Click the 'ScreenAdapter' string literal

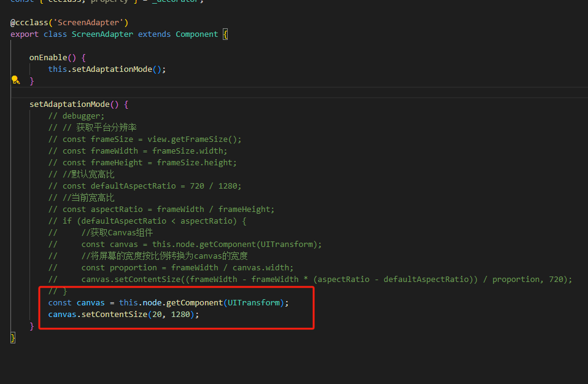click(88, 23)
